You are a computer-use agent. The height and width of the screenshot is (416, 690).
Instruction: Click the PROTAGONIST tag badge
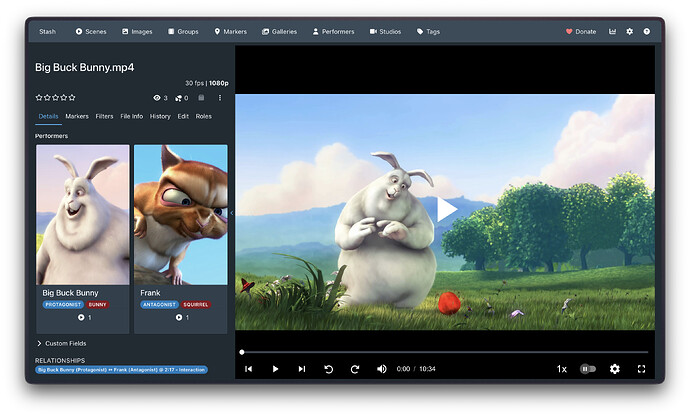pyautogui.click(x=63, y=305)
